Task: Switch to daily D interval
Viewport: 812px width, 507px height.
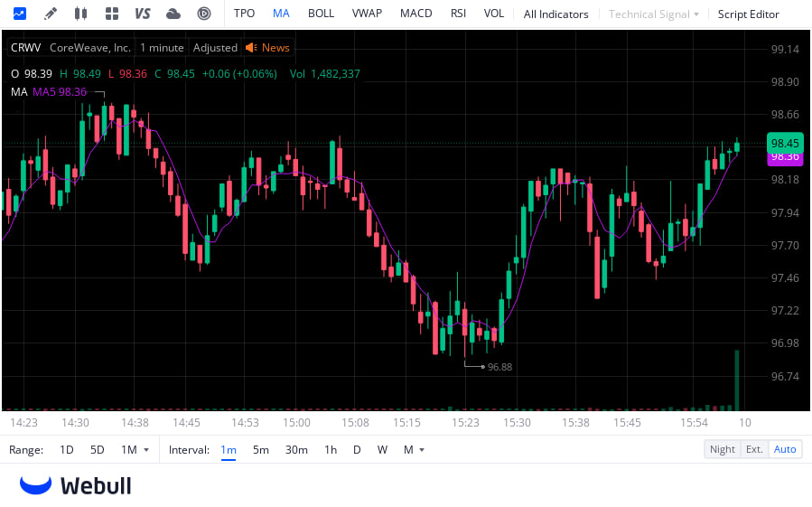Action: click(x=357, y=450)
